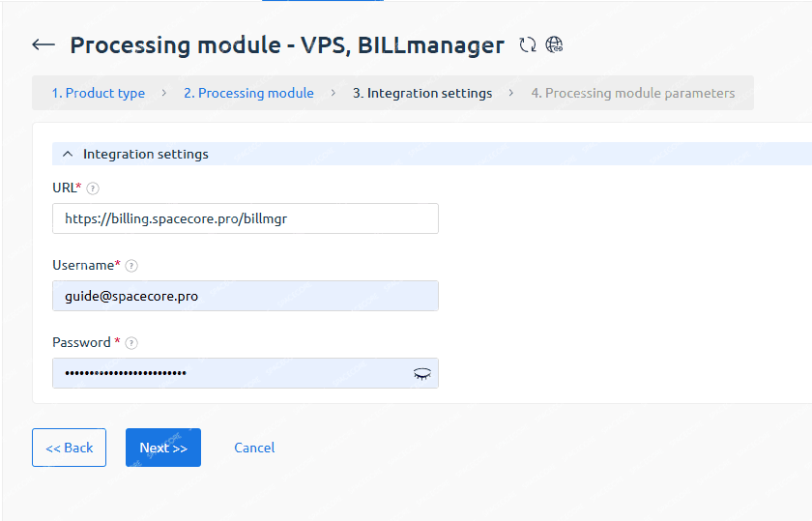Click into the Username input field
The image size is (812, 521).
(x=245, y=296)
